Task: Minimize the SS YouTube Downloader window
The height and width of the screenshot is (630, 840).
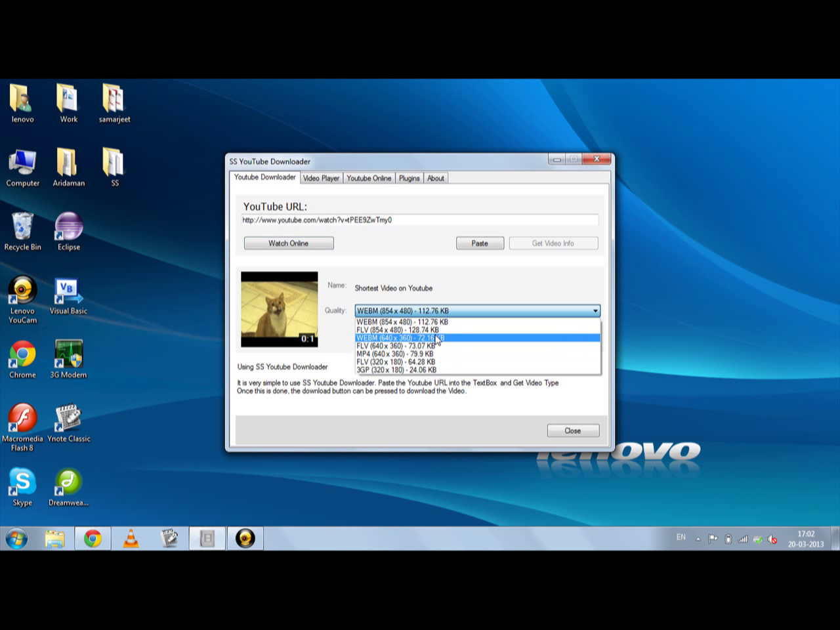Action: [556, 159]
